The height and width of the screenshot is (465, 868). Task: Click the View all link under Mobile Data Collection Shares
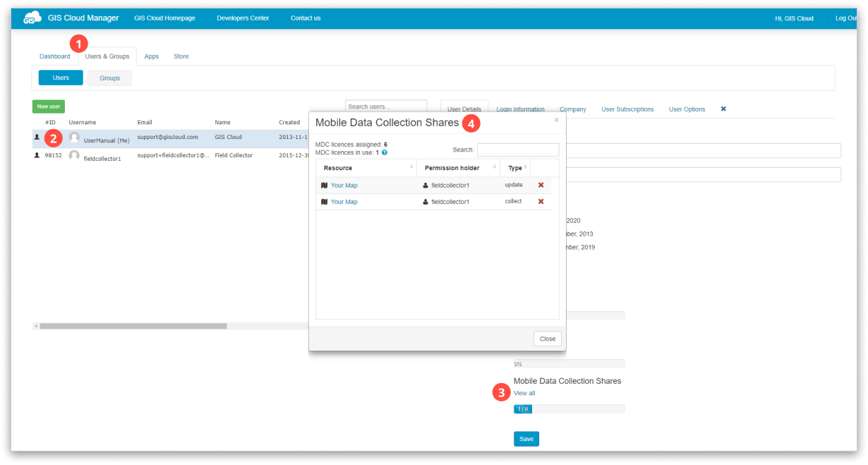[x=524, y=393]
